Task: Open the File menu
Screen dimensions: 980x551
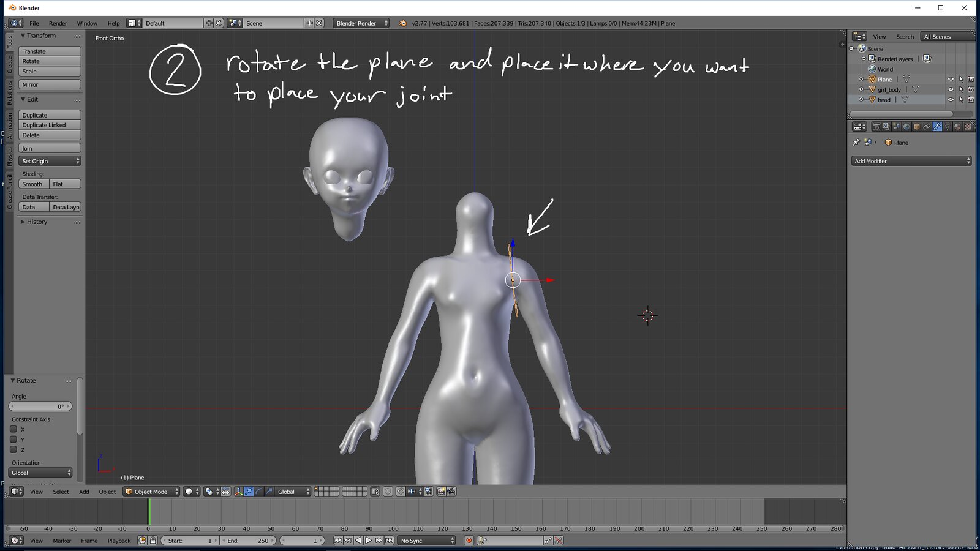Action: pos(34,23)
